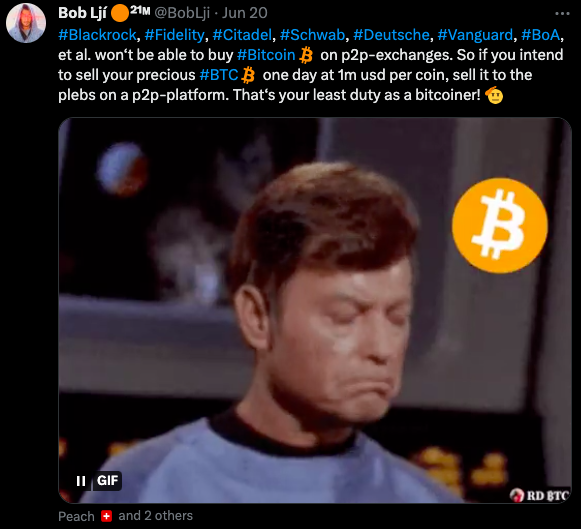581x529 pixels.
Task: Open the #Fidelity hashtag
Action: [174, 35]
